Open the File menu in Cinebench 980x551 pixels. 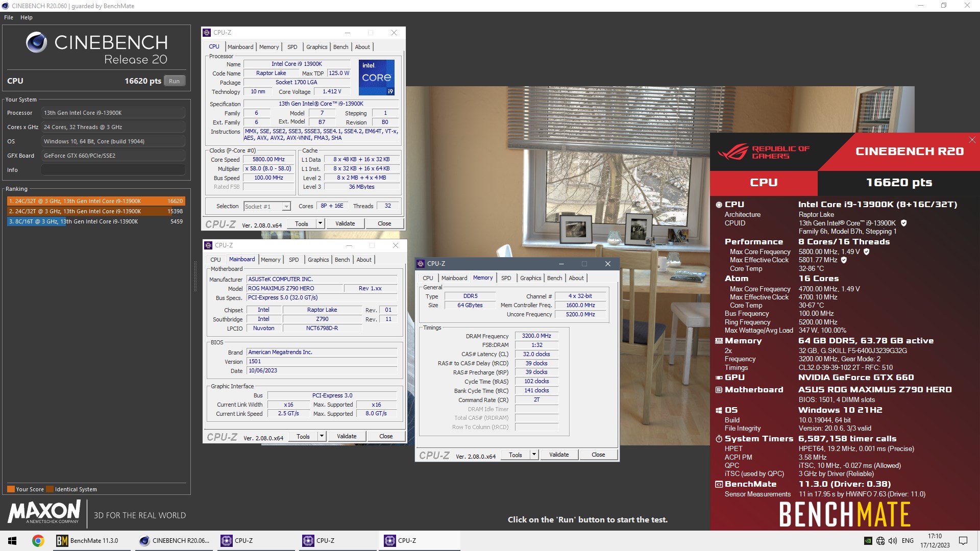pyautogui.click(x=9, y=17)
